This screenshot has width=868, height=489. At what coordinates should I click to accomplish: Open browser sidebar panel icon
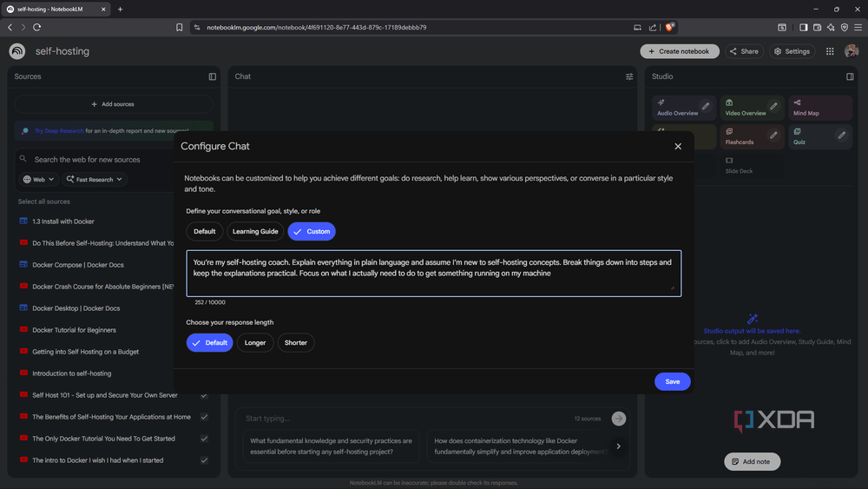(803, 27)
